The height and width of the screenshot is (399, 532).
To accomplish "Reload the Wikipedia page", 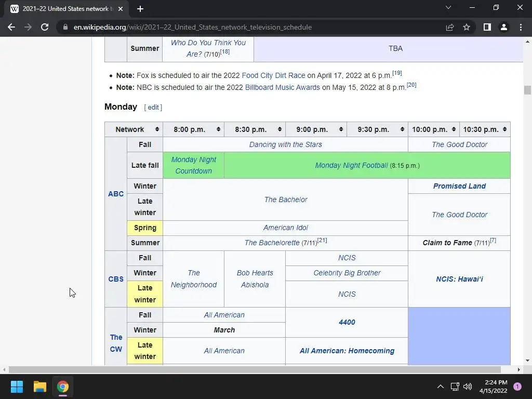I will pos(45,27).
